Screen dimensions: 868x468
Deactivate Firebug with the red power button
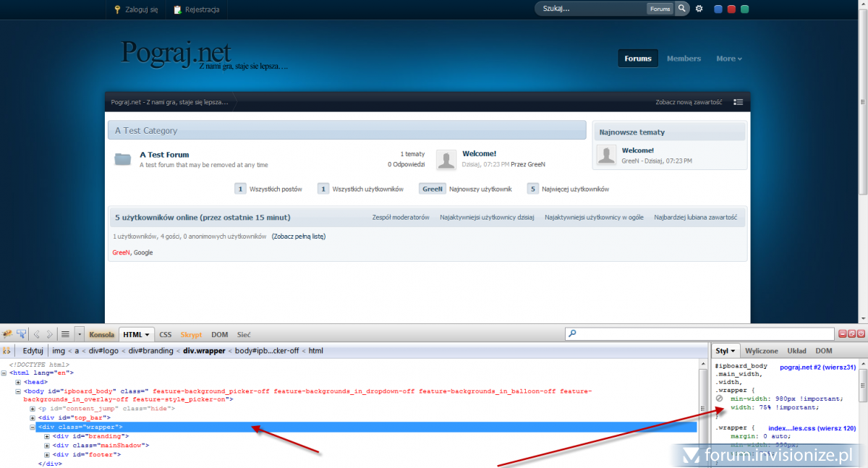861,333
